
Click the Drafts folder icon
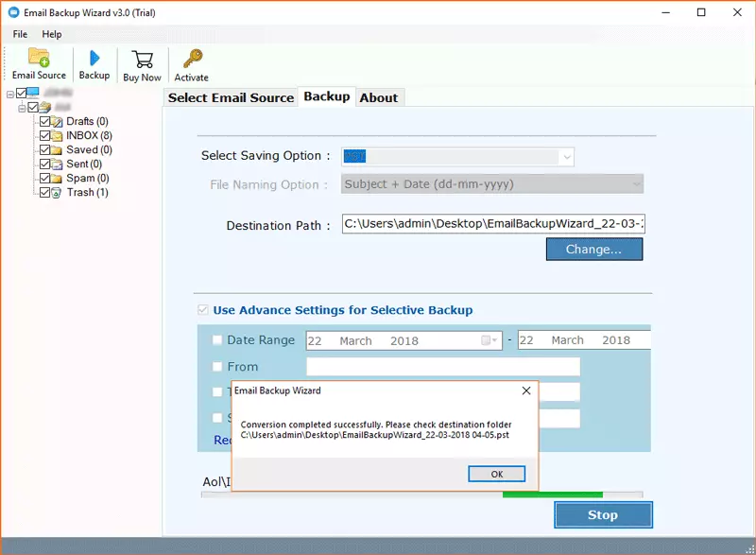pyautogui.click(x=57, y=122)
